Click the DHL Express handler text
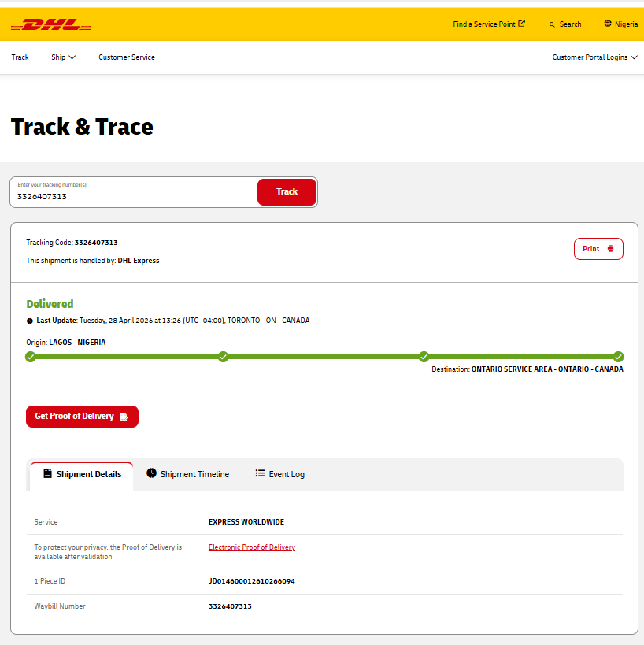 tap(139, 261)
